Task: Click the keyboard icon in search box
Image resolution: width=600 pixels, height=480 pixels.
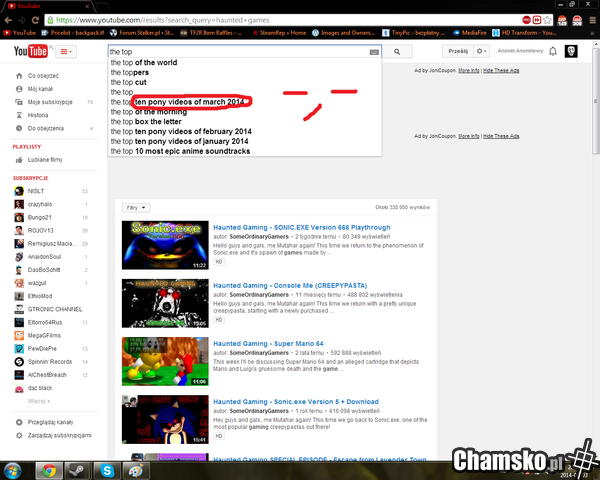Action: [374, 51]
